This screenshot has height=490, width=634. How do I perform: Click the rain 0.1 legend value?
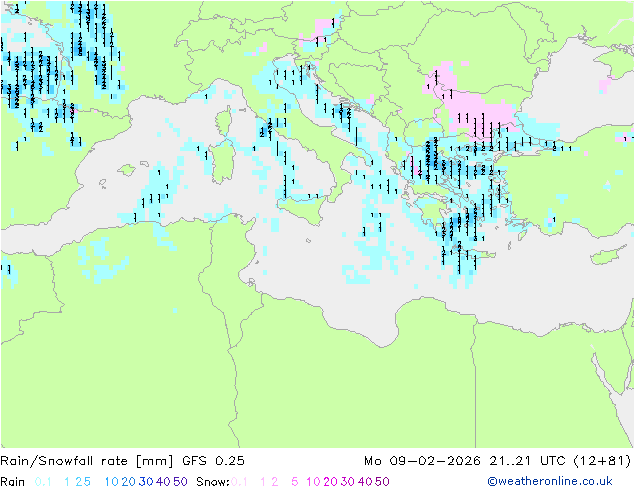pos(43,482)
